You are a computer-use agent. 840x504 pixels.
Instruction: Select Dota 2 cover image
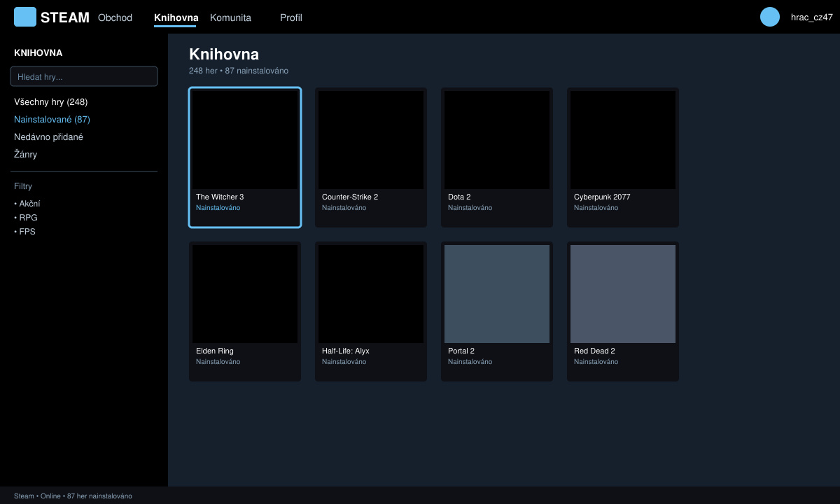tap(497, 140)
